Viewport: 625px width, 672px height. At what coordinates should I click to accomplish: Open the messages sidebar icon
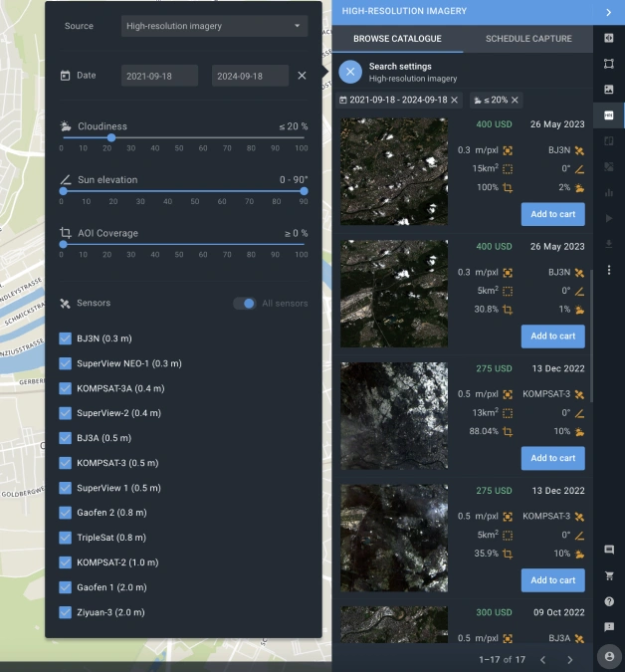pyautogui.click(x=609, y=550)
